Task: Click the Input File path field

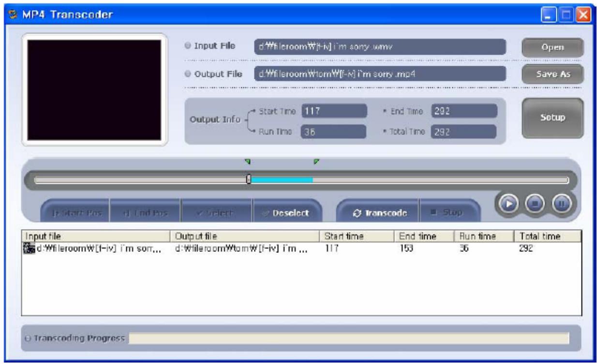Action: [380, 47]
